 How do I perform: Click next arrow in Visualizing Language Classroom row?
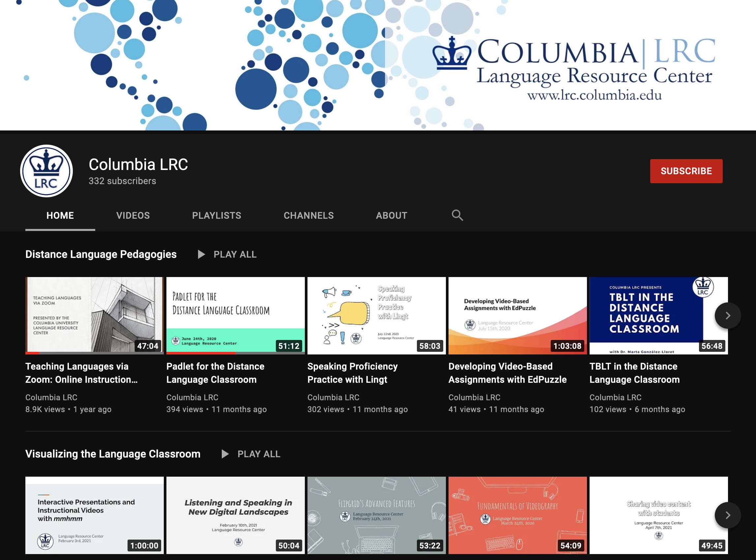[x=728, y=515]
